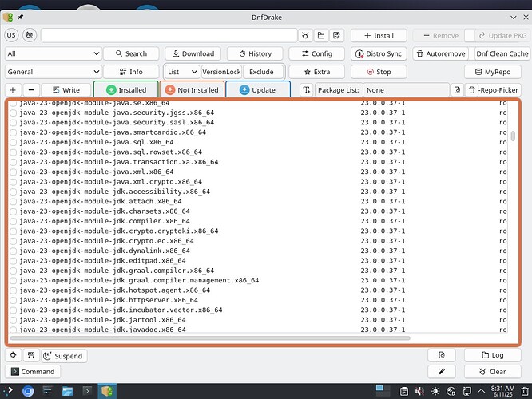Click the Dnf Clean Cache button
The width and height of the screenshot is (532, 399).
coord(502,53)
